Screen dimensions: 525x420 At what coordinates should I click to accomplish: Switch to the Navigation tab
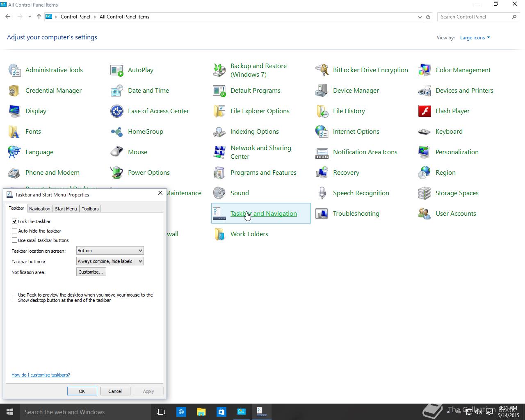[40, 209]
